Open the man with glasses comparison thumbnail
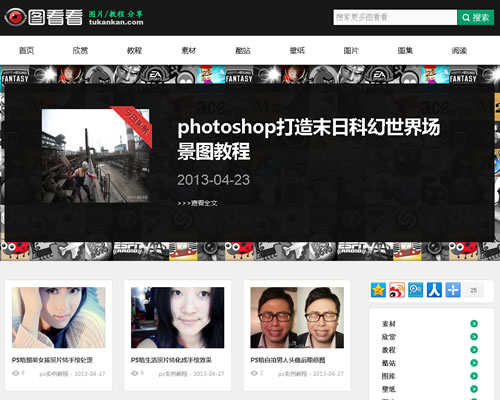Viewport: 500px width, 400px height. pyautogui.click(x=297, y=318)
